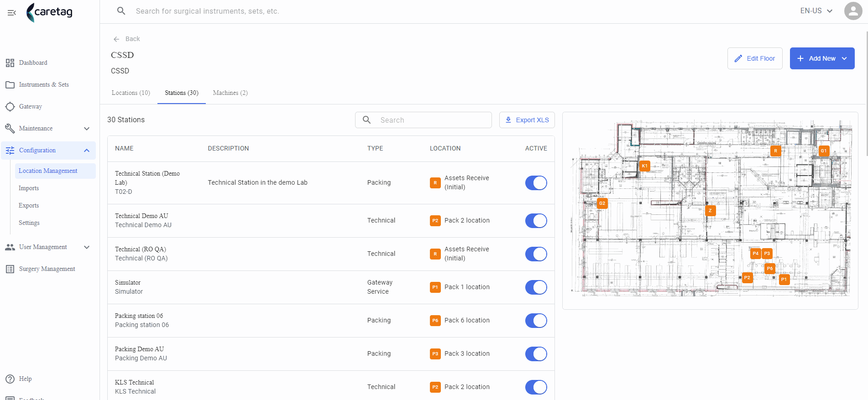The image size is (868, 400).
Task: Toggle active state for Simulator station
Action: point(536,287)
